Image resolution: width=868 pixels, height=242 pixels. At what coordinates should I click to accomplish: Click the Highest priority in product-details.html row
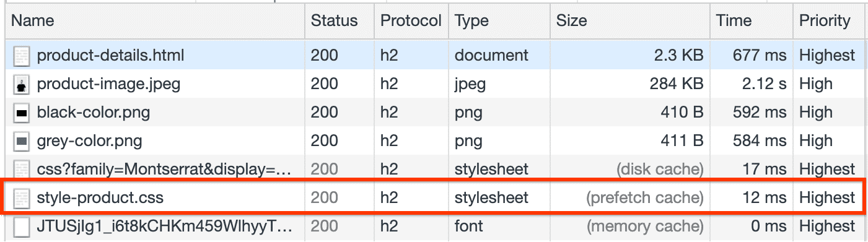pyautogui.click(x=827, y=55)
